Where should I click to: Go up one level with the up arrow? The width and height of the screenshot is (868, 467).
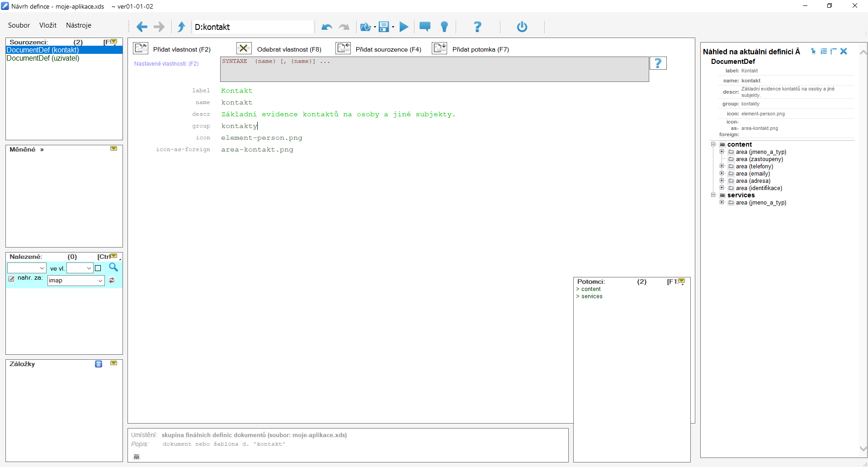click(x=181, y=27)
